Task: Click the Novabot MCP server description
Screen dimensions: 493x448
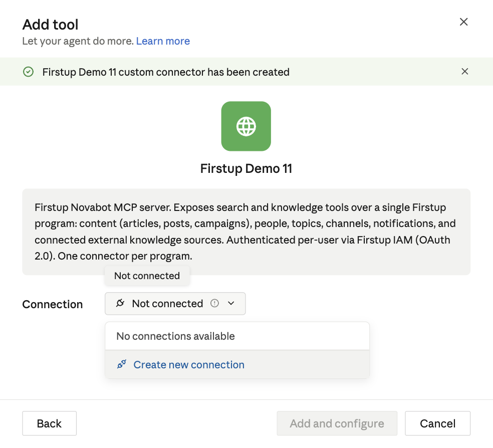Action: click(x=246, y=232)
